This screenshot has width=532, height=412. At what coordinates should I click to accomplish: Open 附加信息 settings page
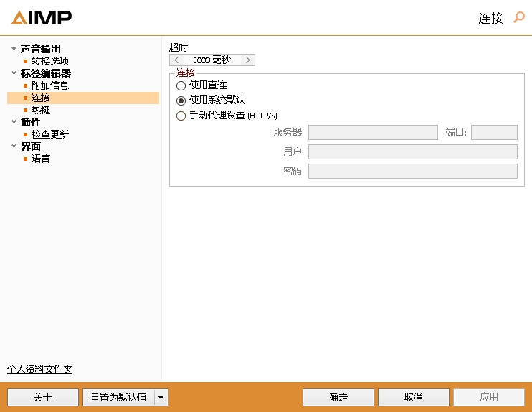point(50,85)
